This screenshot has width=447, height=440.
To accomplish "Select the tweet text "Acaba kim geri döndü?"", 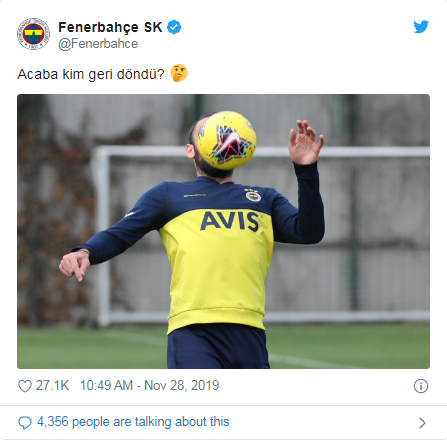I will point(91,74).
